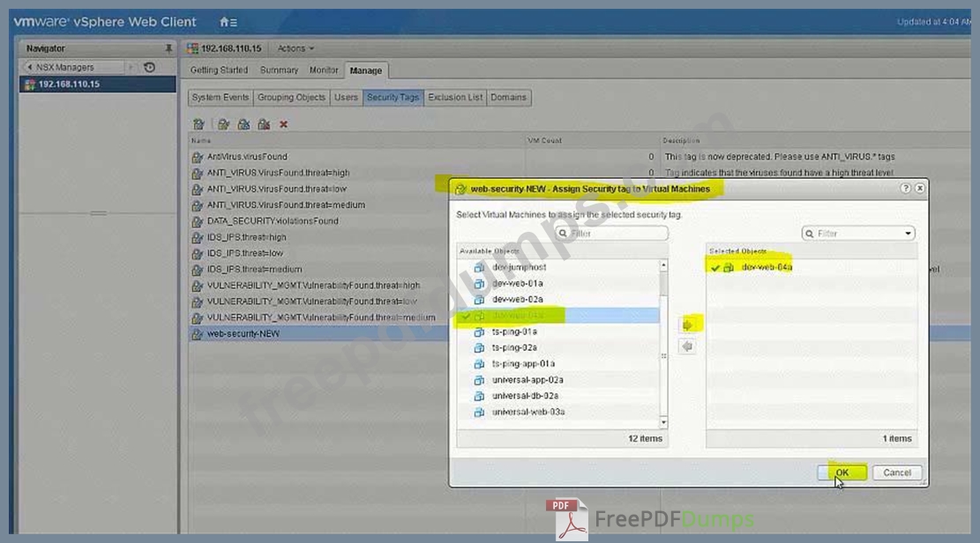Click the add arrow to move the VM right
This screenshot has width=980, height=543.
(x=687, y=325)
